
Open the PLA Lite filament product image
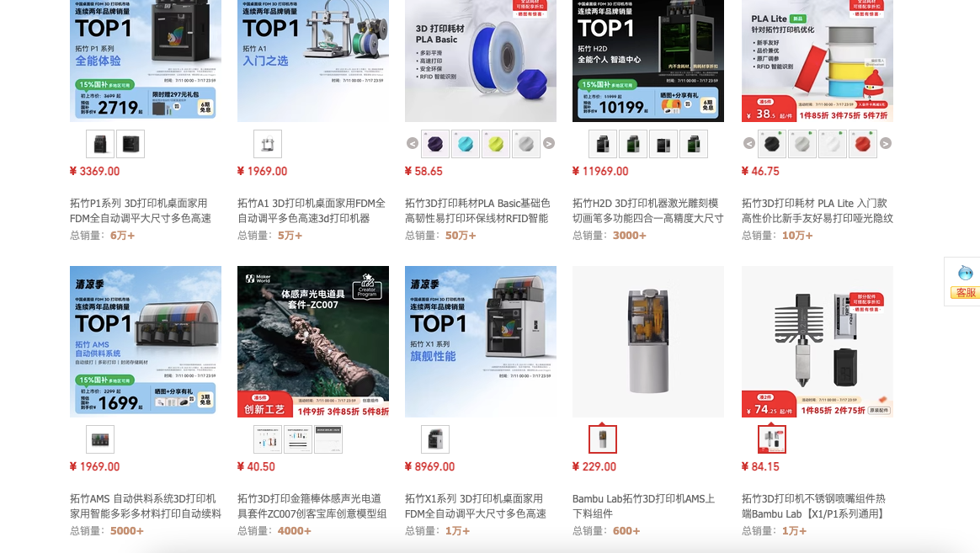click(818, 61)
